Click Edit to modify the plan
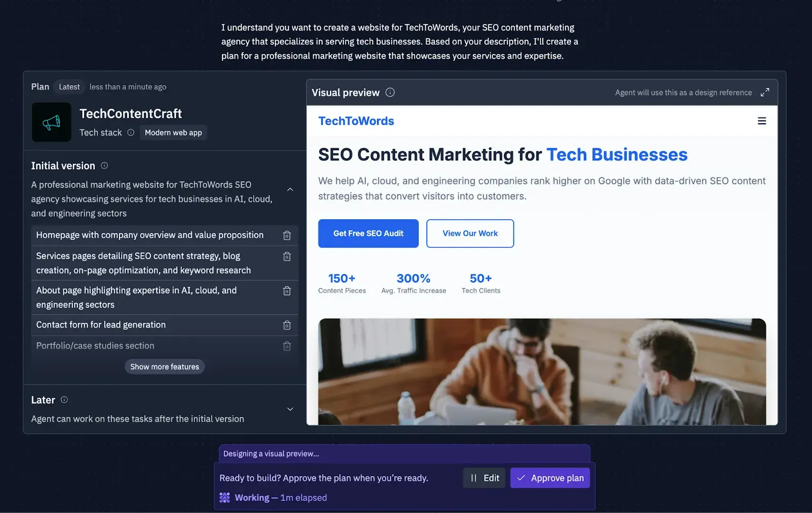Viewport: 812px width, 513px height. click(484, 478)
